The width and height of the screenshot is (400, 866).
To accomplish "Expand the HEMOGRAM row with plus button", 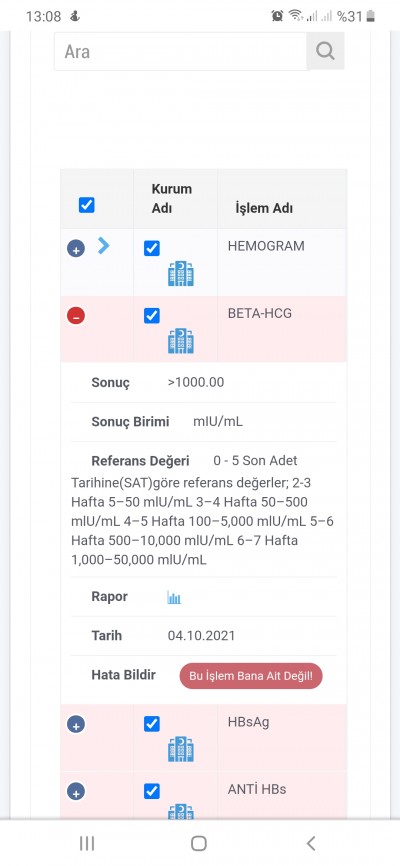I will 76,249.
